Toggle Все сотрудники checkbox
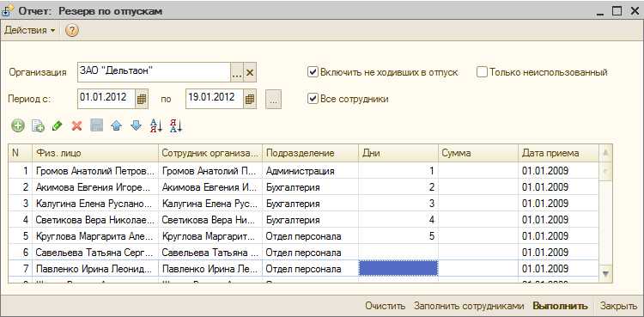The width and height of the screenshot is (644, 317). [313, 99]
